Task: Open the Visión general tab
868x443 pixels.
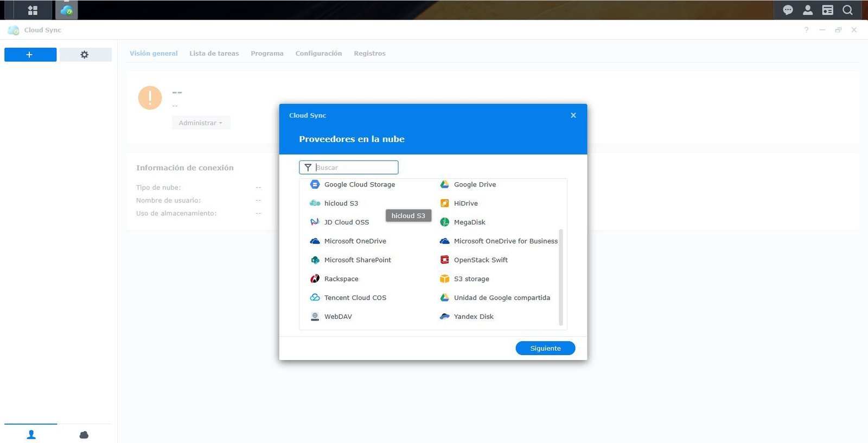Action: (154, 54)
